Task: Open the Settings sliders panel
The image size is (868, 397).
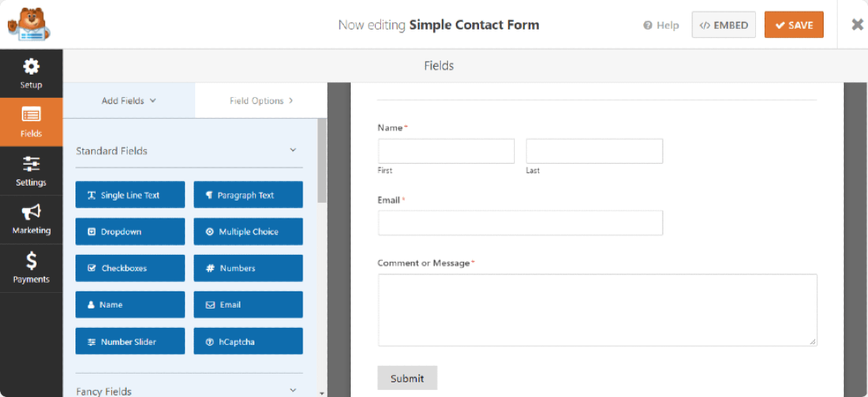Action: [x=31, y=171]
